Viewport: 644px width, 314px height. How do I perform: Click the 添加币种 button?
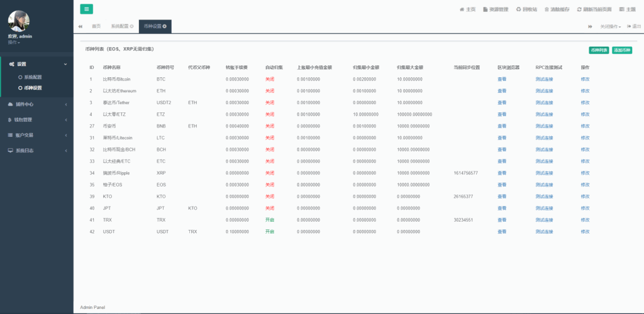pyautogui.click(x=622, y=50)
